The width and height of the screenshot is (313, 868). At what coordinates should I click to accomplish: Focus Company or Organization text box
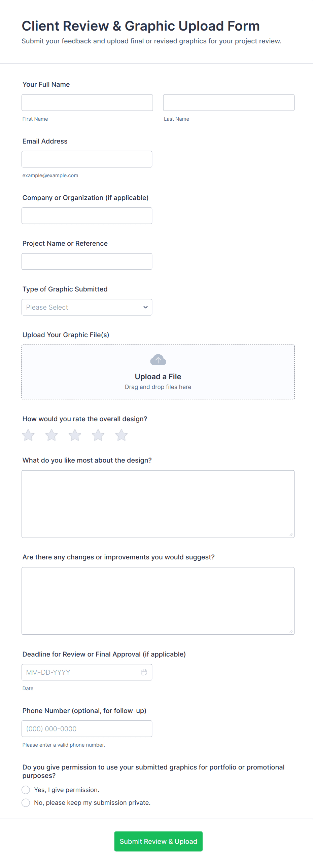pyautogui.click(x=87, y=216)
